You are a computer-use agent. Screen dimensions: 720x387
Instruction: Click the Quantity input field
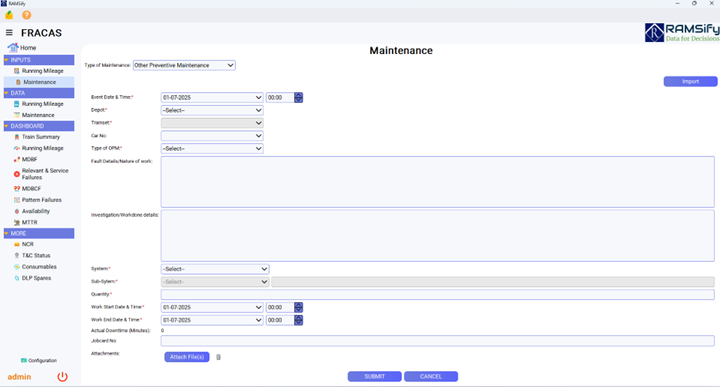[x=438, y=294]
